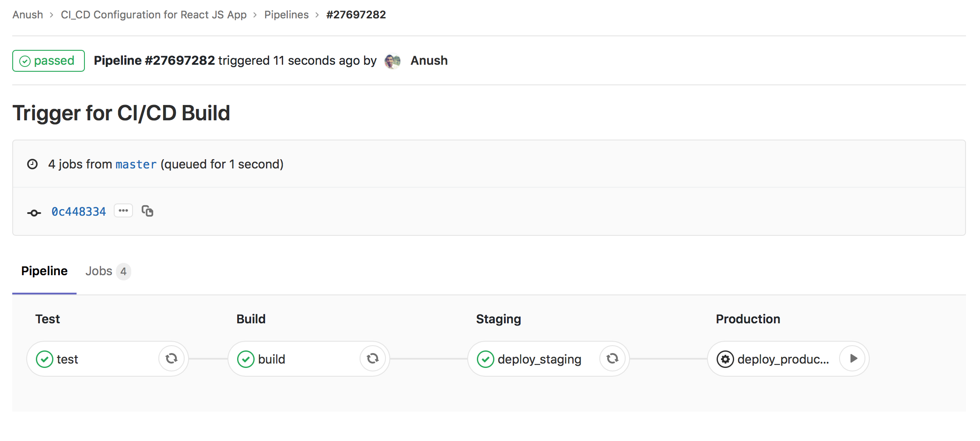Select the Pipeline tab
This screenshot has height=441, width=980.
tap(44, 271)
